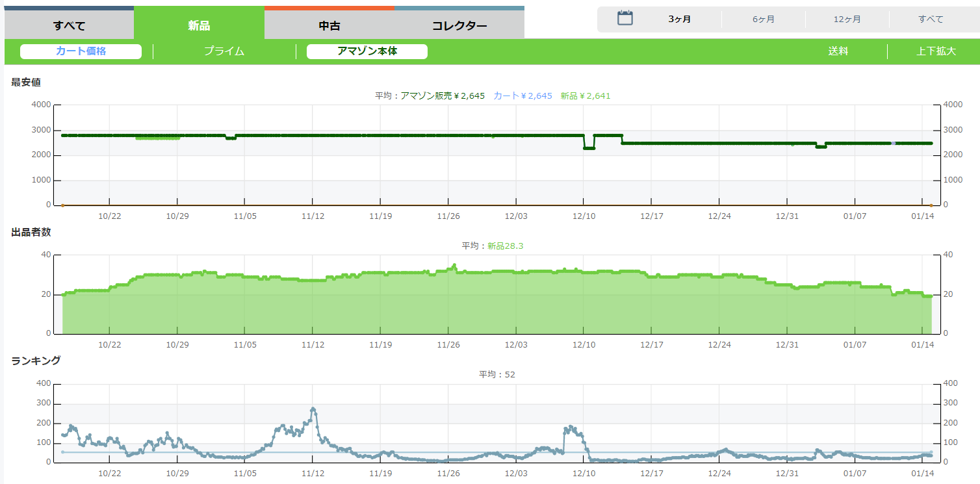Click the 新品 ¥2,641 average legend
The height and width of the screenshot is (484, 980).
(x=585, y=96)
